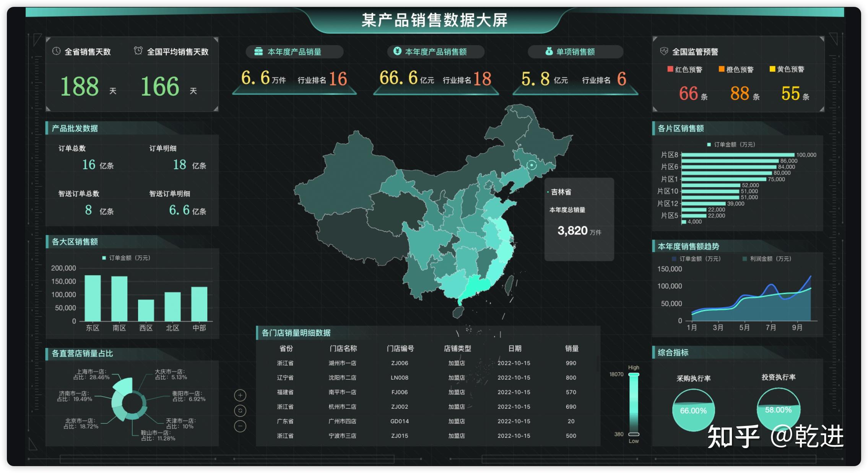Click the 东区 bar in the regional chart
The image size is (868, 473).
tap(93, 298)
